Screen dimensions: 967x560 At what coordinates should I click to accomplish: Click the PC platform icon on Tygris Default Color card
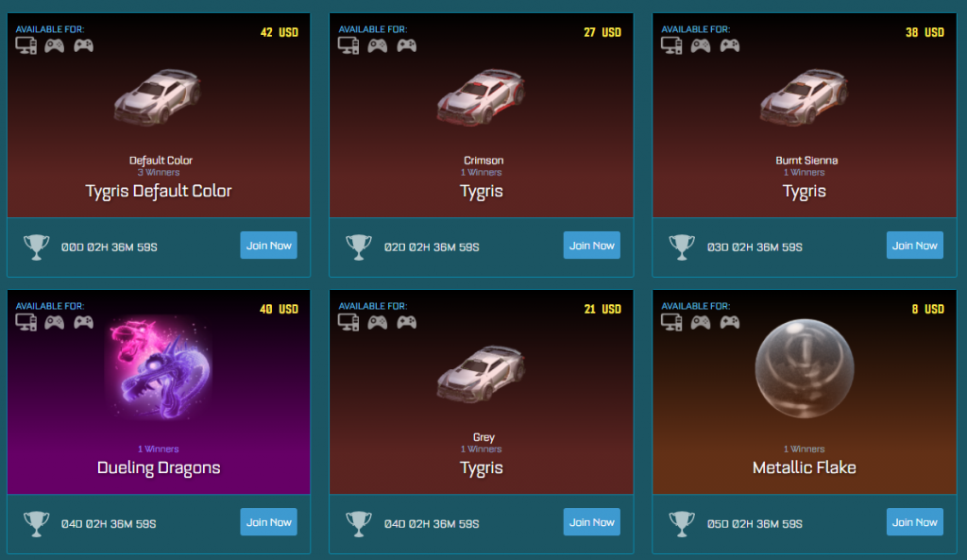tap(25, 45)
